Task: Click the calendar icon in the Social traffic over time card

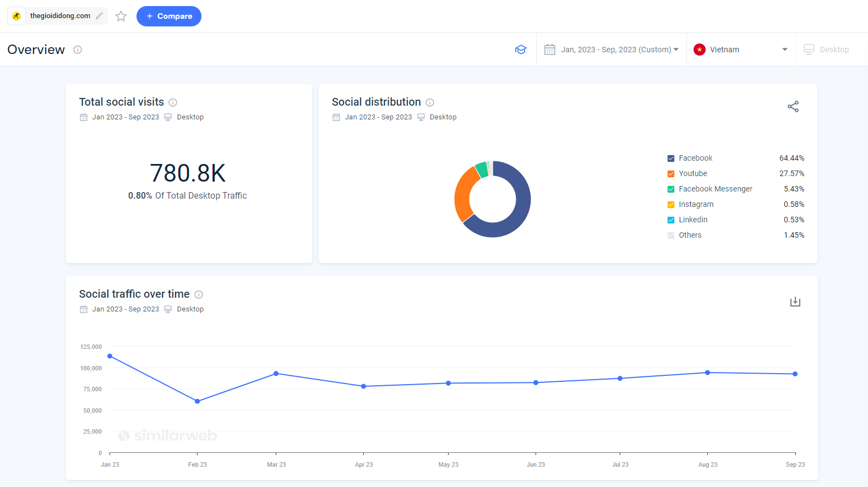Action: click(84, 309)
